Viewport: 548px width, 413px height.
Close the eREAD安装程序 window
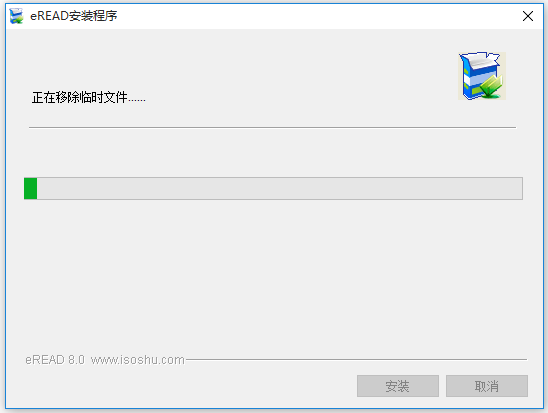click(528, 16)
